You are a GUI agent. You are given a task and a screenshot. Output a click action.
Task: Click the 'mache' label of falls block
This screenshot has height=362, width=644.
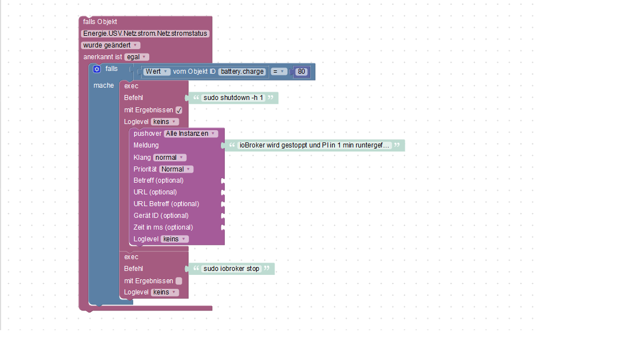103,85
